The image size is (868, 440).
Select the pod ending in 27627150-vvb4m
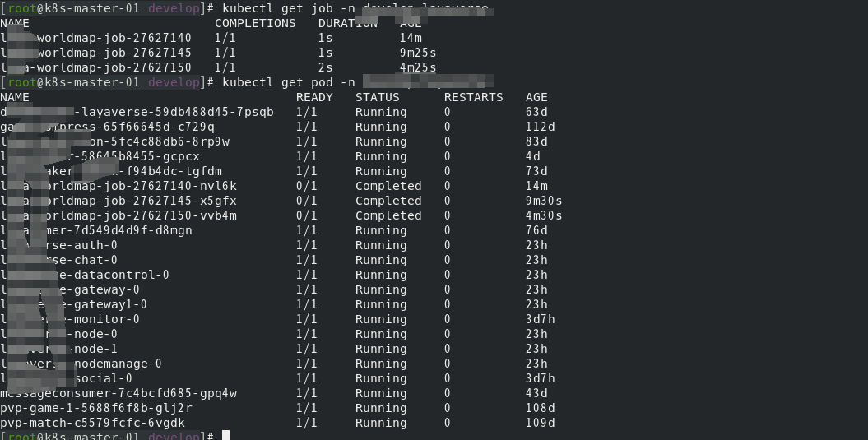pyautogui.click(x=122, y=215)
